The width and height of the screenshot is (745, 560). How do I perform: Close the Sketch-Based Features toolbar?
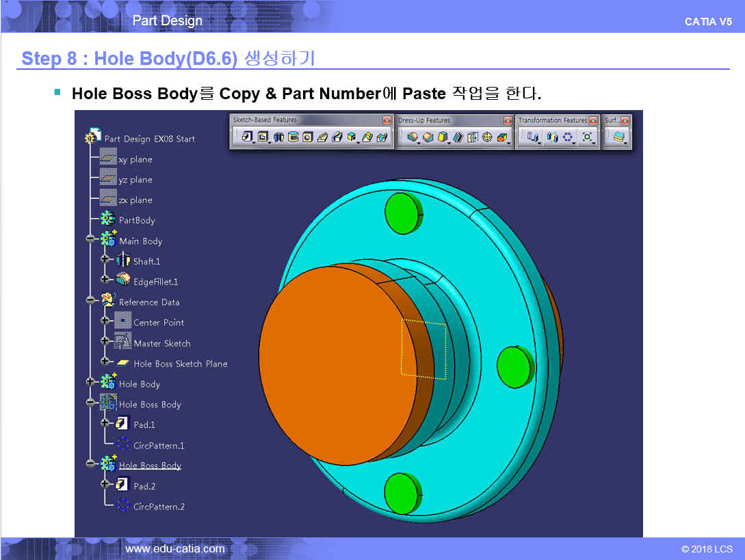[387, 120]
